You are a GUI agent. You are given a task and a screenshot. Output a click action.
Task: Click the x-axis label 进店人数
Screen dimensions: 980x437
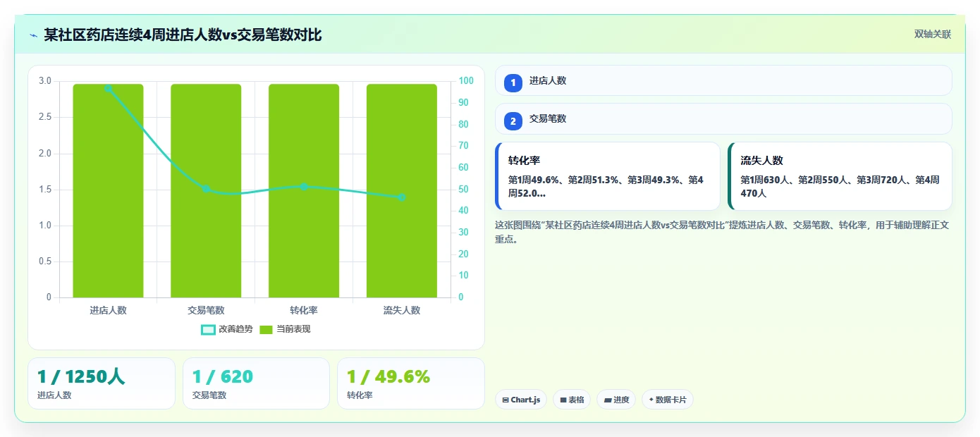point(108,310)
